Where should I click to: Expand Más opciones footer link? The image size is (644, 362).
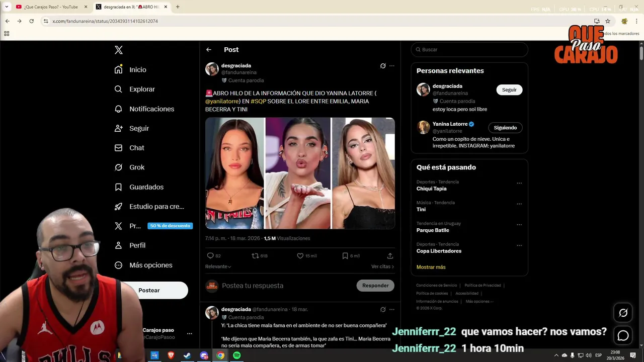(479, 302)
